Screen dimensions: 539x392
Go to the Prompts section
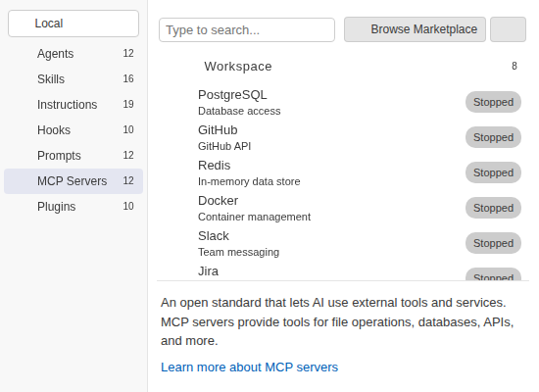tap(73, 156)
